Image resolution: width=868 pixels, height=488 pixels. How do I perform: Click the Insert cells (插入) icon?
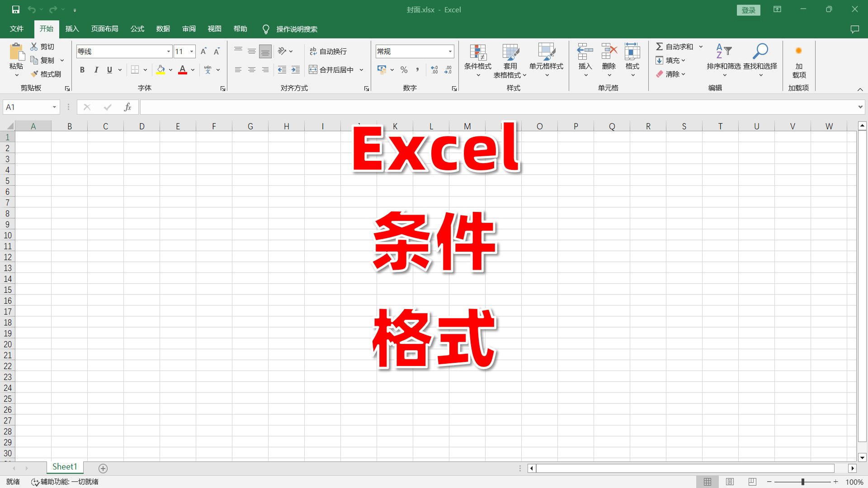[x=585, y=52]
